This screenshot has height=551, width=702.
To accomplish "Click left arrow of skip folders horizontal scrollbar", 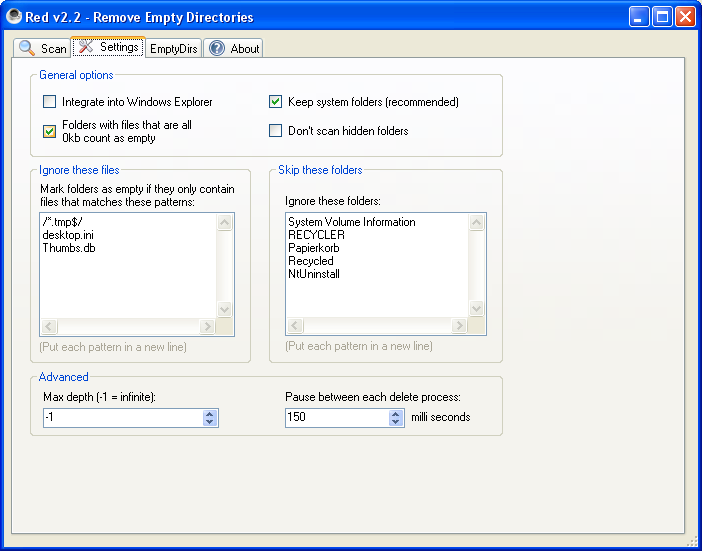I will (295, 325).
